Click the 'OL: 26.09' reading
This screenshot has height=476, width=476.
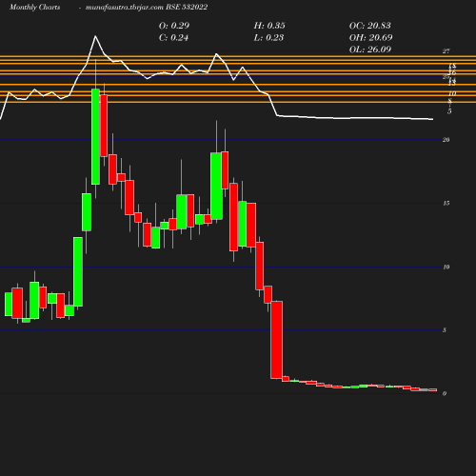point(370,50)
